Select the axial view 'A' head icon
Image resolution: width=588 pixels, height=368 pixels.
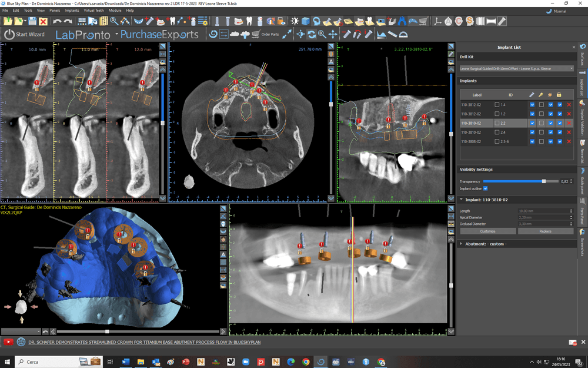click(448, 21)
